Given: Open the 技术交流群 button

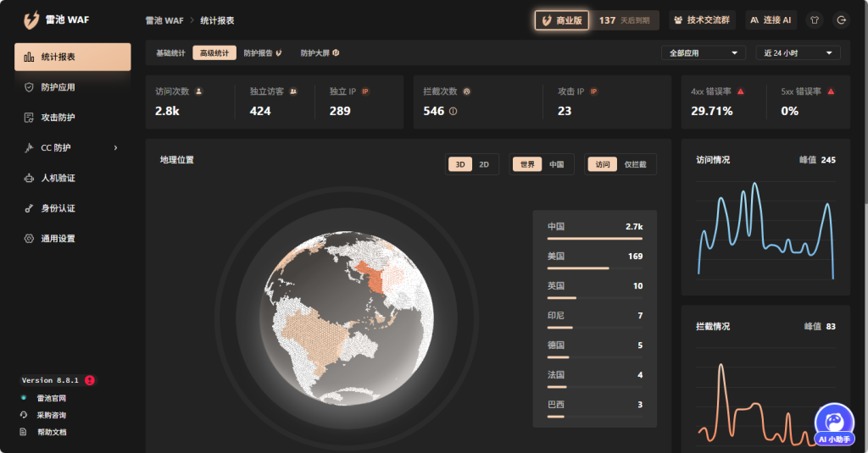Looking at the screenshot, I should [x=702, y=20].
